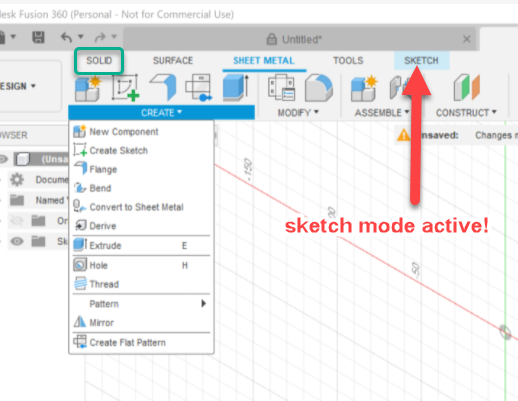Viewport: 518px width, 401px height.
Task: Choose Create Sketch from Create menu
Action: click(142, 150)
